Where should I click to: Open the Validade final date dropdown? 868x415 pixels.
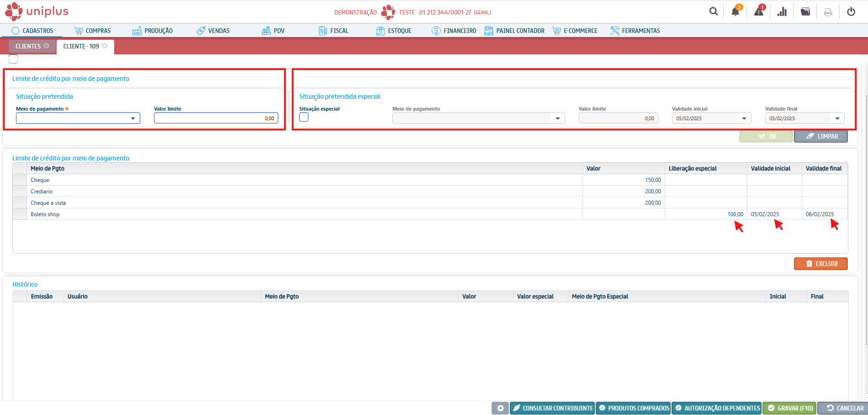pos(837,118)
